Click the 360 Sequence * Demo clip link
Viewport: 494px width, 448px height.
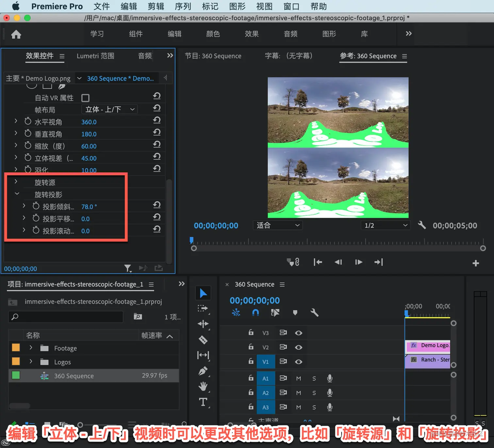click(120, 78)
